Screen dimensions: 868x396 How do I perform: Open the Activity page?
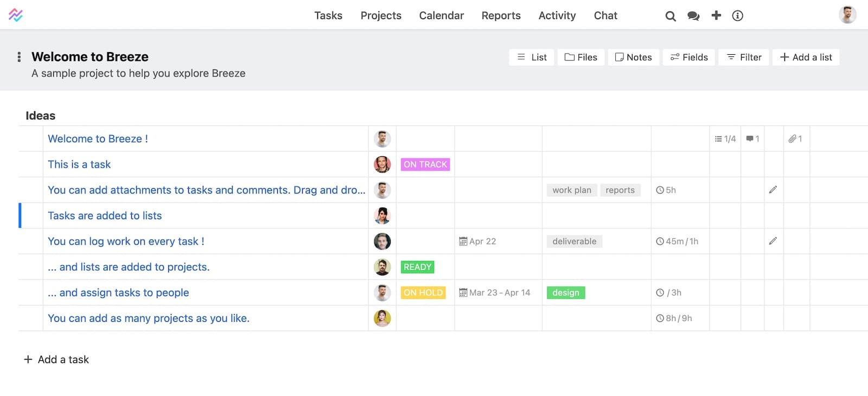557,16
